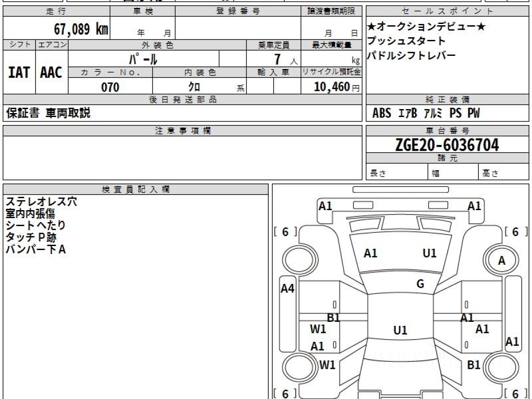The width and height of the screenshot is (532, 399).
Task: Click the 諸元 header
Action: pyautogui.click(x=448, y=158)
